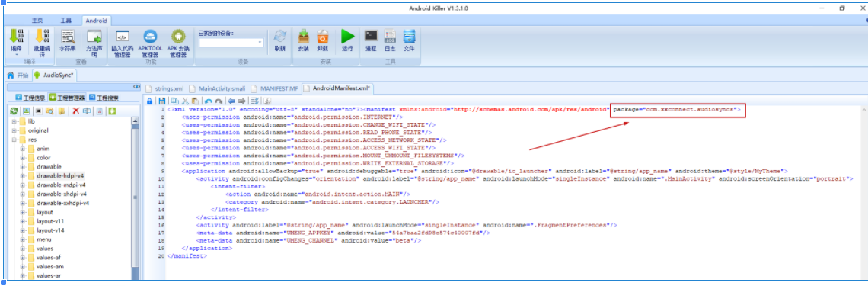Click the copy icon in editor toolbar
Image resolution: width=868 pixels, height=286 pixels.
point(175,101)
